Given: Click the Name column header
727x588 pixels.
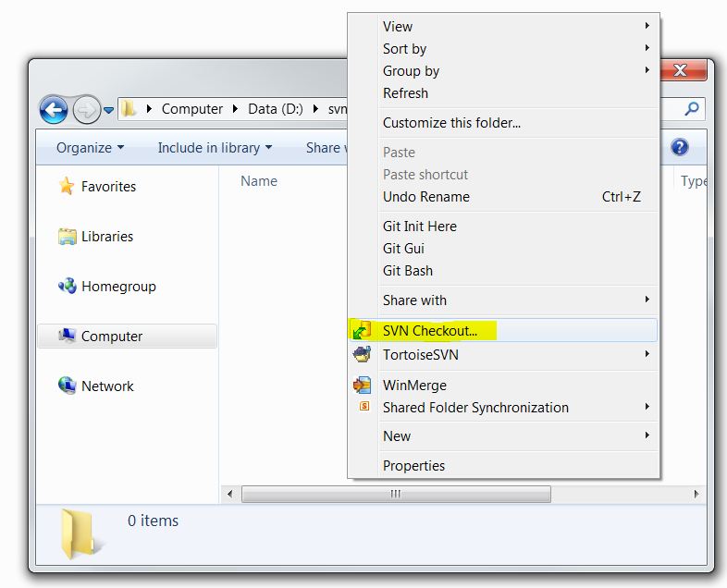Looking at the screenshot, I should pos(259,181).
